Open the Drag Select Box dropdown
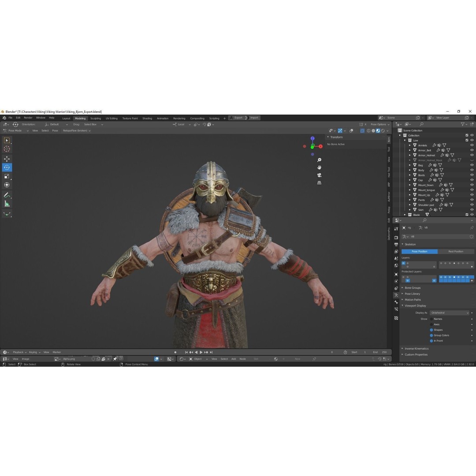476x476 pixels. tap(93, 124)
